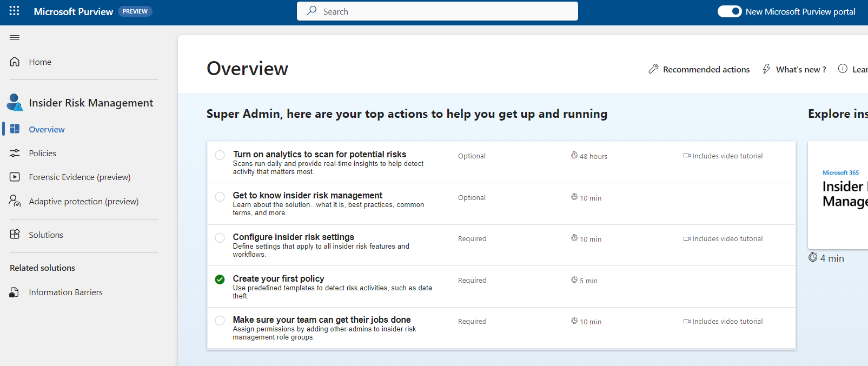Open the app launcher waffle icon

(x=15, y=11)
